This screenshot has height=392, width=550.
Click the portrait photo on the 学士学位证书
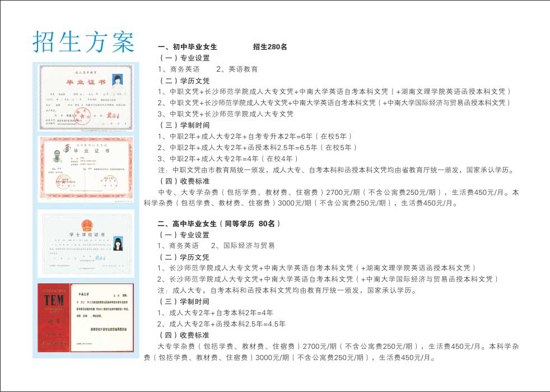[118, 244]
